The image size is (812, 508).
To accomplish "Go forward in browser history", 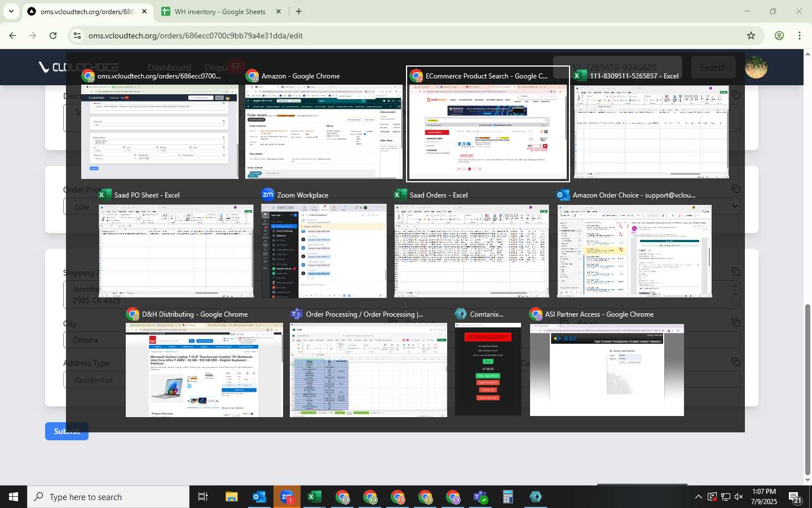I will tap(33, 36).
